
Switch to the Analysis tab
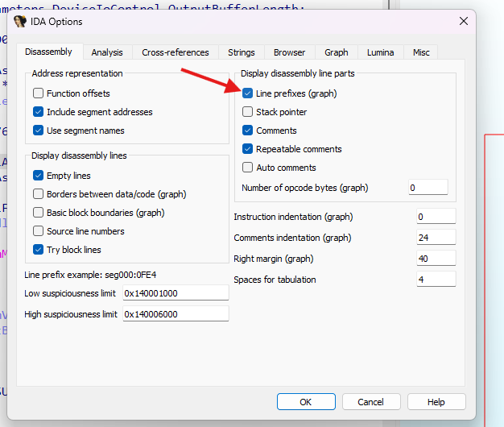pyautogui.click(x=107, y=52)
